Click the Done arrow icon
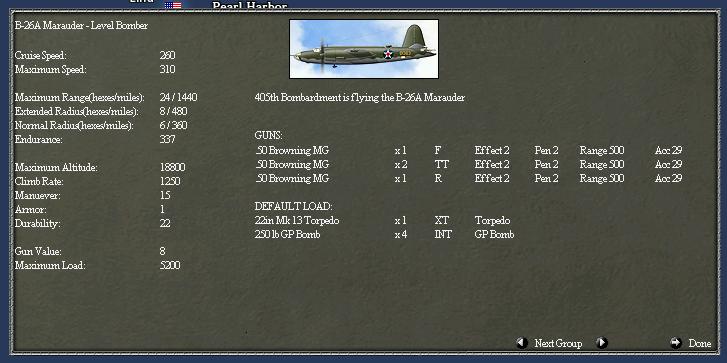Image resolution: width=727 pixels, height=363 pixels. [676, 343]
